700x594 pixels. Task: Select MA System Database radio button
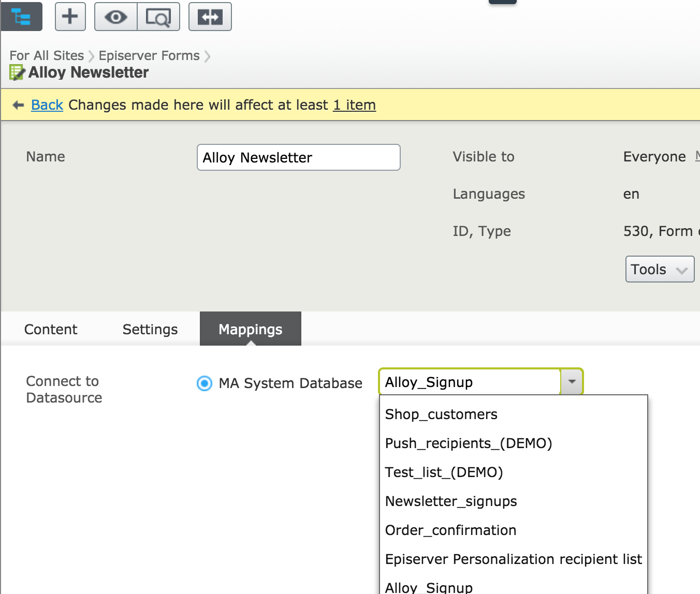pos(205,383)
